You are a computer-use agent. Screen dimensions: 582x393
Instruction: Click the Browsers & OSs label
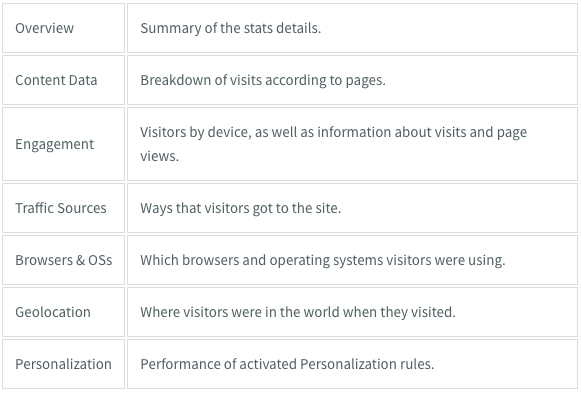click(63, 260)
